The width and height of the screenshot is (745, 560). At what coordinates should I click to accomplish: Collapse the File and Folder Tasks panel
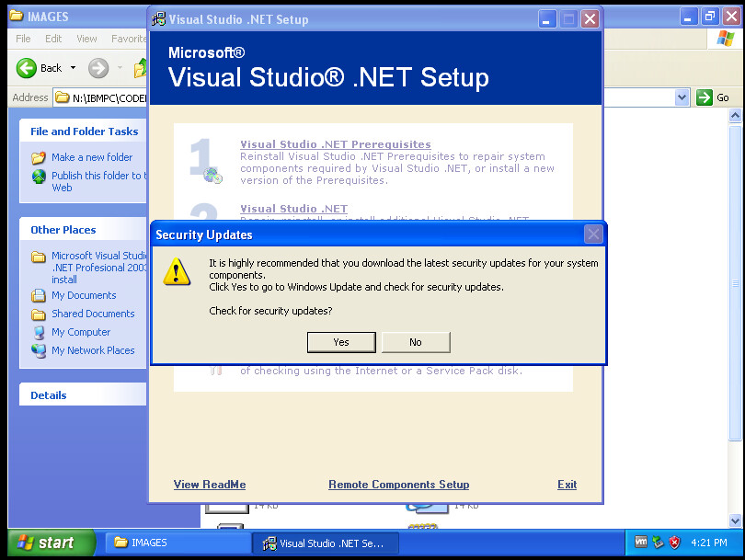click(x=84, y=131)
